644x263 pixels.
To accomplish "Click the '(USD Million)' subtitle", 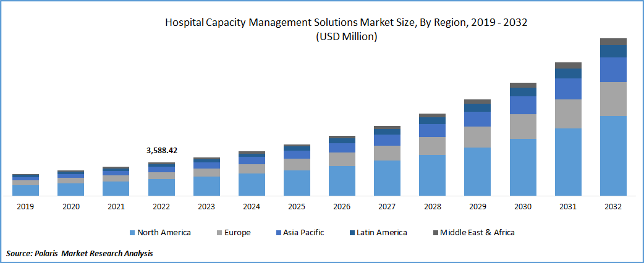I will (x=346, y=37).
